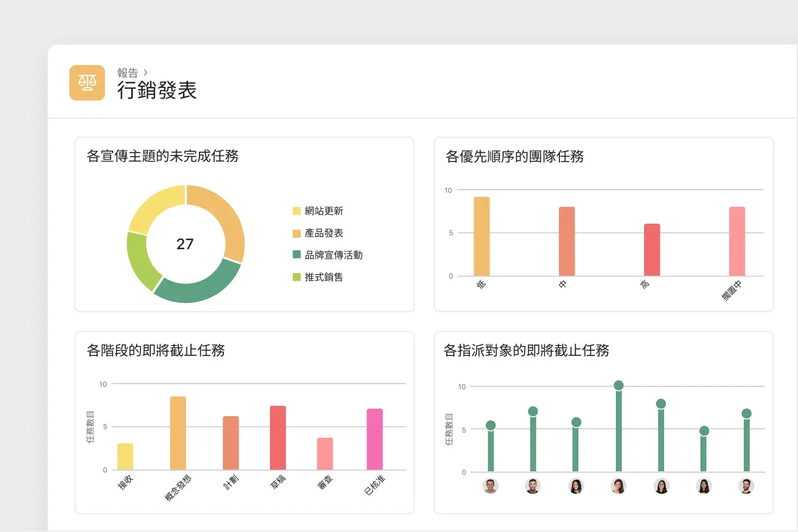The width and height of the screenshot is (798, 532).
Task: Click the 概念發想 stage bar
Action: pyautogui.click(x=179, y=432)
